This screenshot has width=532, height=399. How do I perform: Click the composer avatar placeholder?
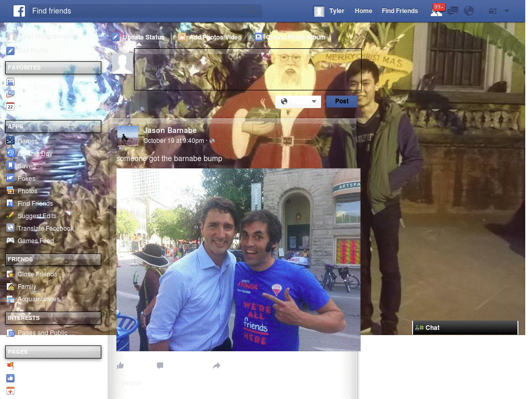(122, 63)
